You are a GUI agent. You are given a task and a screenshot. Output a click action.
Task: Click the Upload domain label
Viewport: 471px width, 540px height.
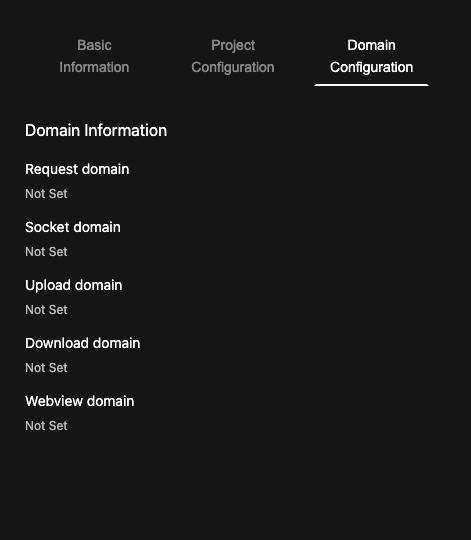click(x=74, y=285)
